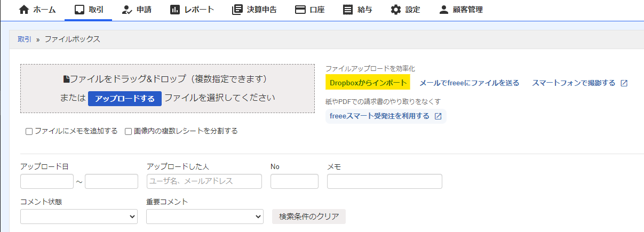Expand the コメント状態 dropdown
The height and width of the screenshot is (232, 644).
(x=79, y=217)
